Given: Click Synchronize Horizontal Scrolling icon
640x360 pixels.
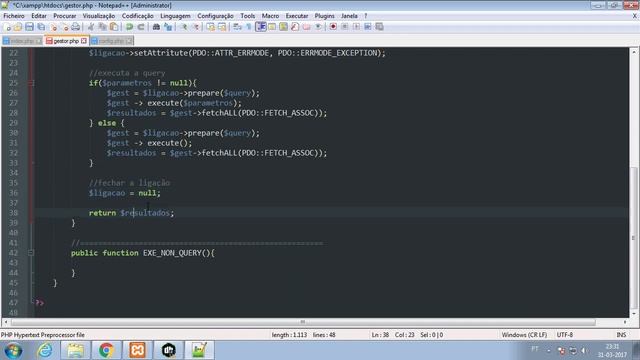Looking at the screenshot, I should [222, 27].
